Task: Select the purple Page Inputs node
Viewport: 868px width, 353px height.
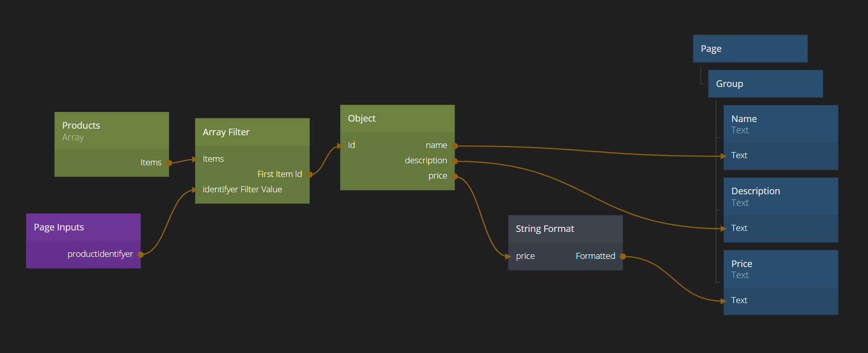Action: 83,227
